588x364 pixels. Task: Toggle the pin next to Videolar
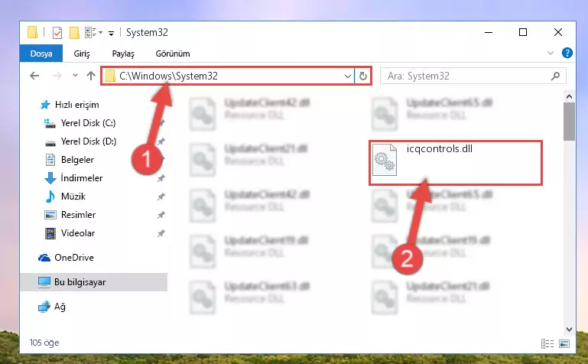(x=161, y=233)
